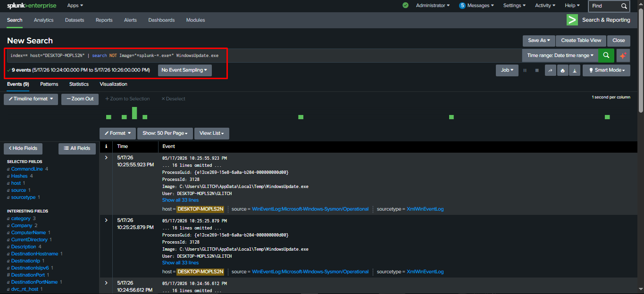Open the Show: 50 Per Page dropdown
The height and width of the screenshot is (294, 644).
coord(165,133)
